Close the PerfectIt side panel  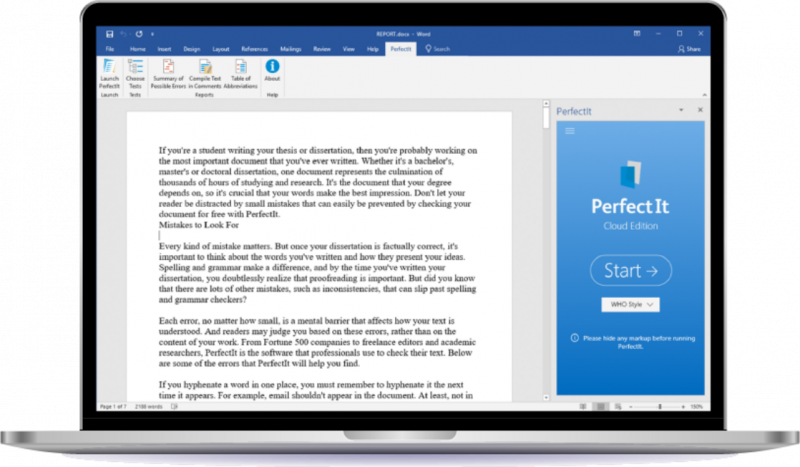coord(700,110)
